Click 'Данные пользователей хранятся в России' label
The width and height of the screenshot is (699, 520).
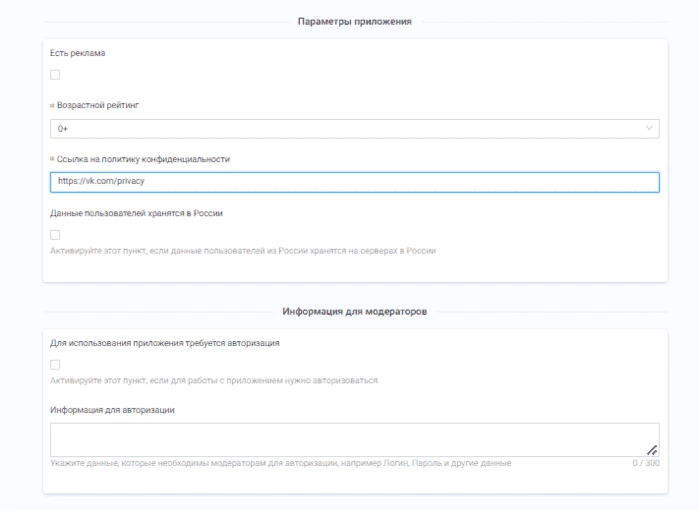pyautogui.click(x=136, y=213)
